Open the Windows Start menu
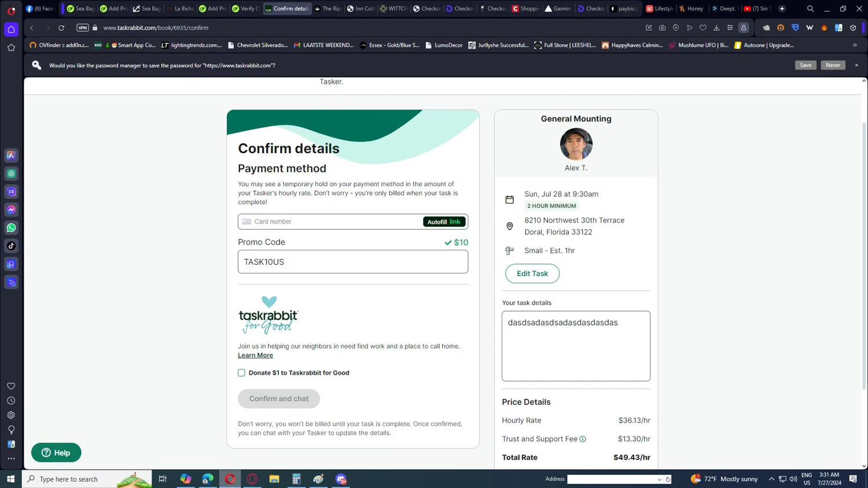The image size is (868, 488). [x=10, y=479]
